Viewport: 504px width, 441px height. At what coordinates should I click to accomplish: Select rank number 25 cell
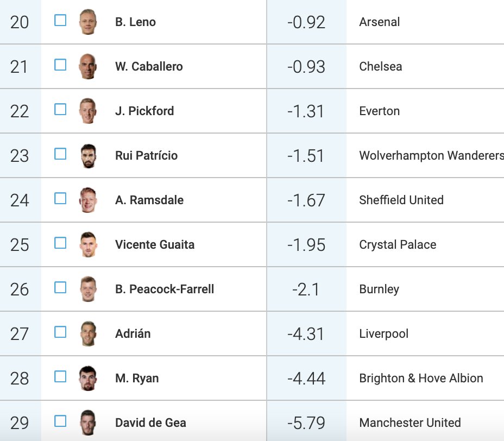pos(20,245)
